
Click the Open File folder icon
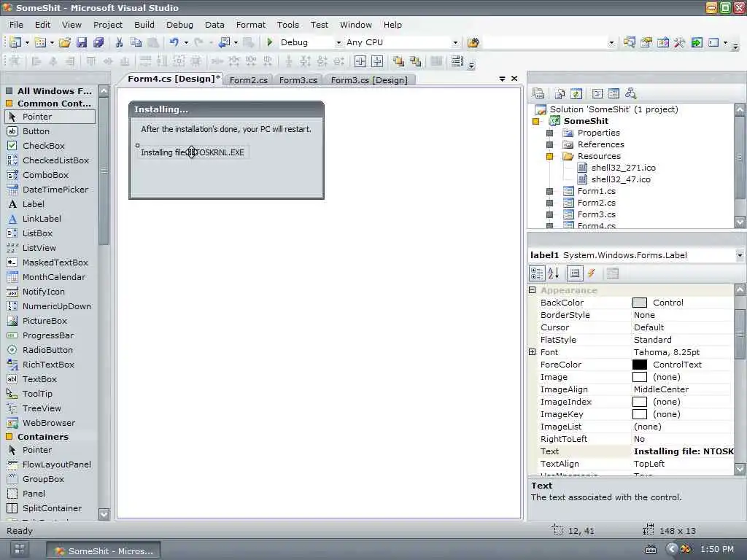tap(65, 42)
